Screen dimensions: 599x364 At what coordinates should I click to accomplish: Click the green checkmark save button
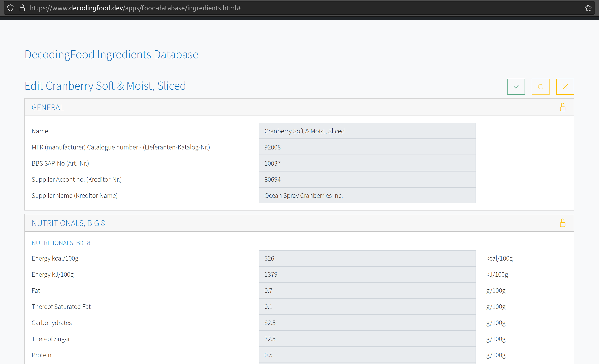pyautogui.click(x=516, y=86)
